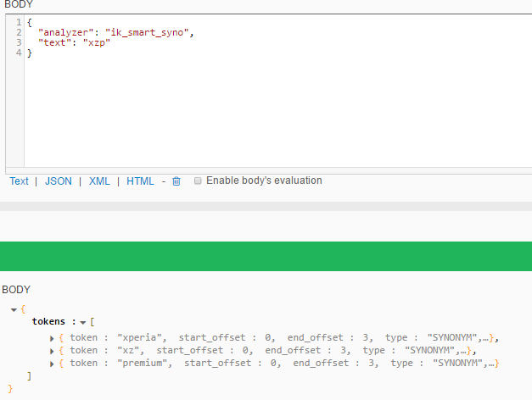Click the closing brace on line 4
The image size is (532, 400).
(x=30, y=53)
